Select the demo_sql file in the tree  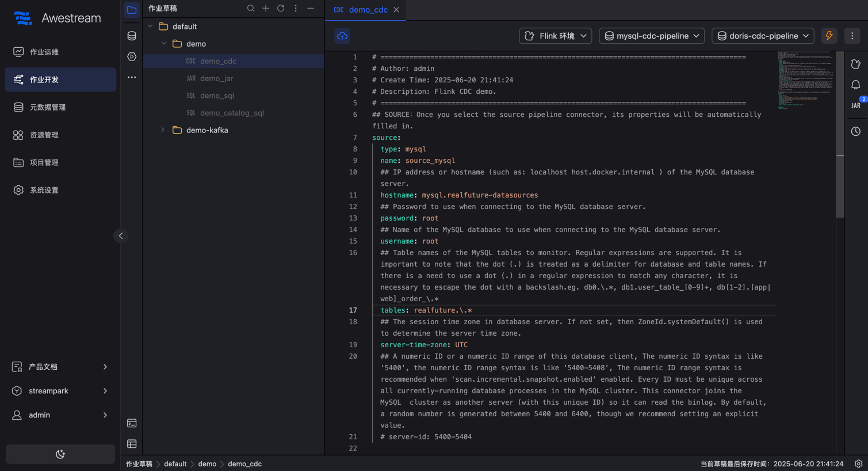[x=217, y=96]
